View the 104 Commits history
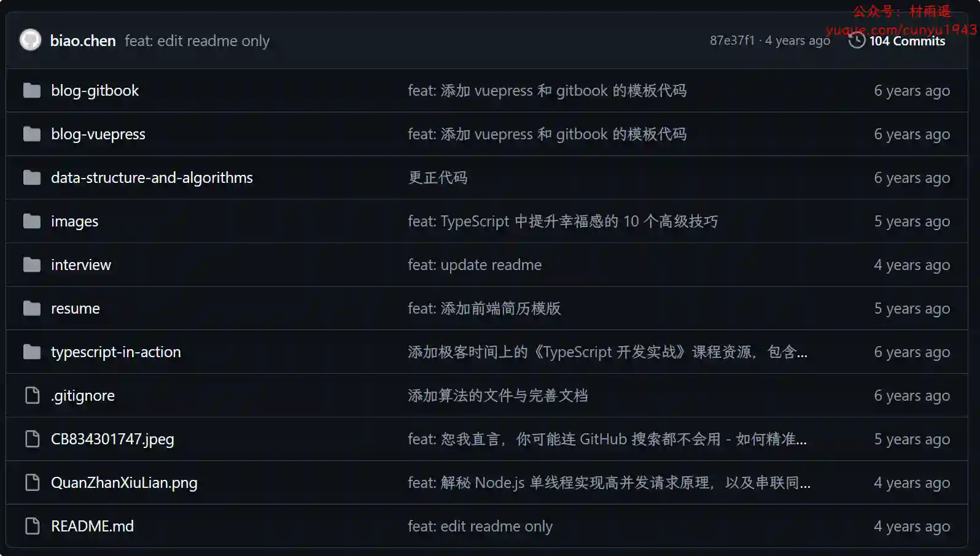 907,41
